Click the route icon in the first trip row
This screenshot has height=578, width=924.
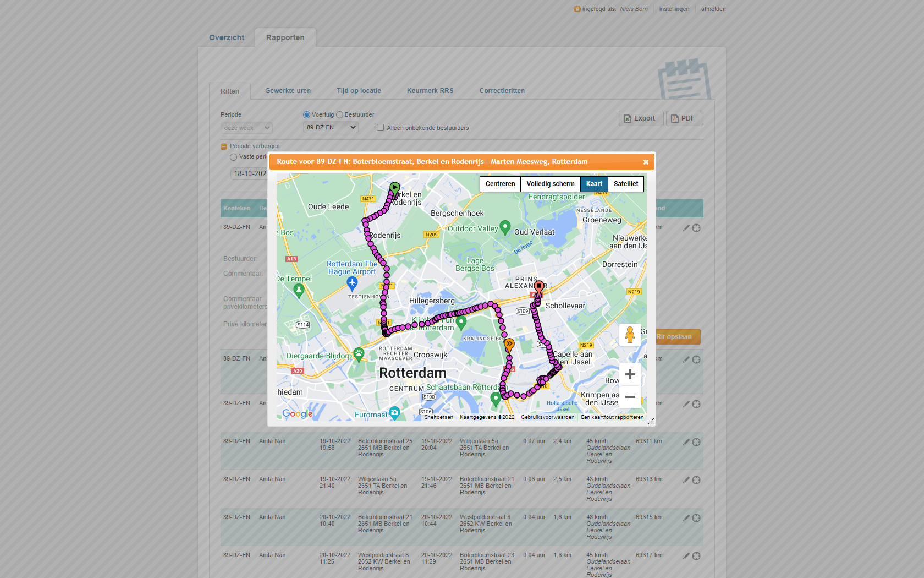[696, 228]
